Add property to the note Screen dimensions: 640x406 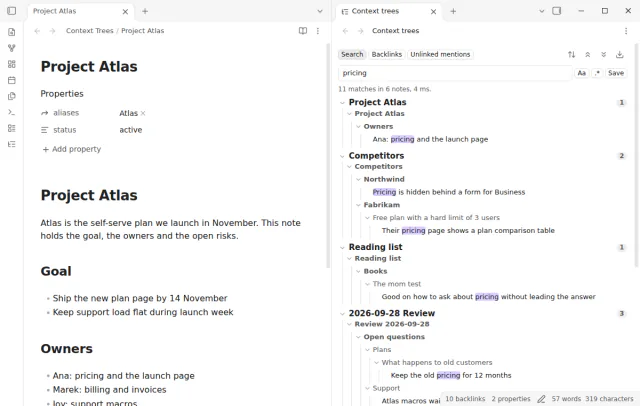[x=71, y=149]
